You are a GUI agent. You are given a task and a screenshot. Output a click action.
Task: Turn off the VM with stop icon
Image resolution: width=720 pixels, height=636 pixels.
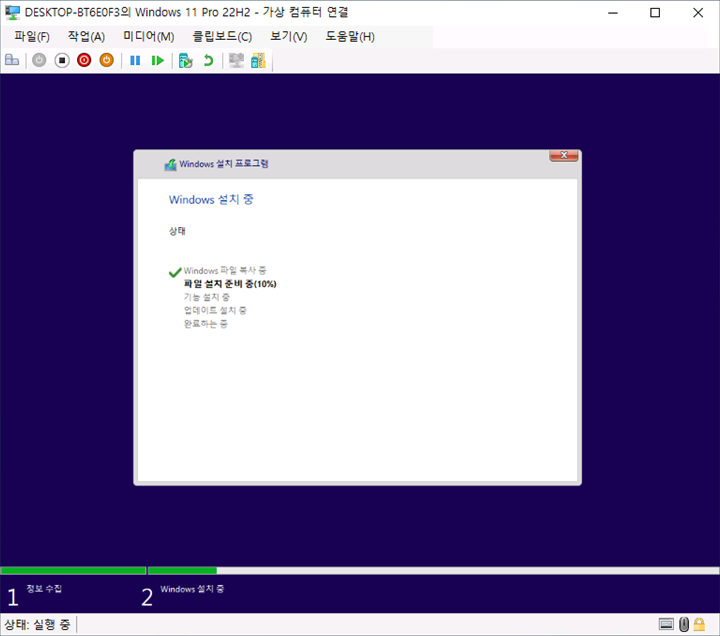[62, 60]
